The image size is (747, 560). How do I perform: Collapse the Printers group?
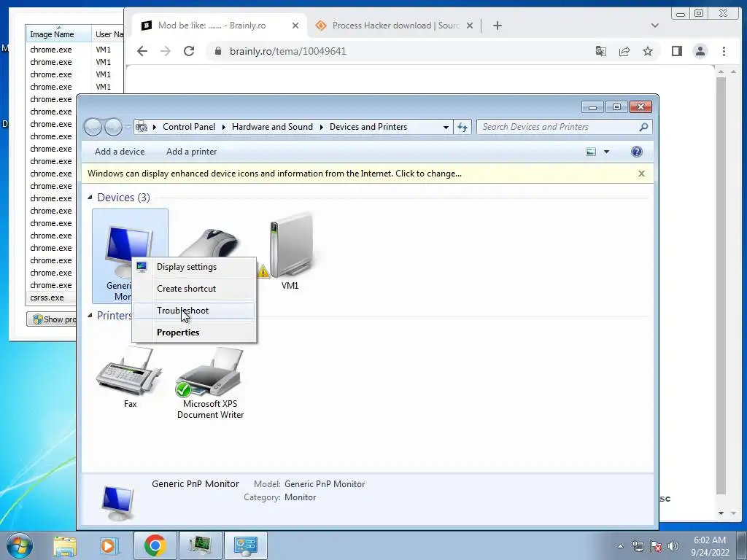click(90, 315)
